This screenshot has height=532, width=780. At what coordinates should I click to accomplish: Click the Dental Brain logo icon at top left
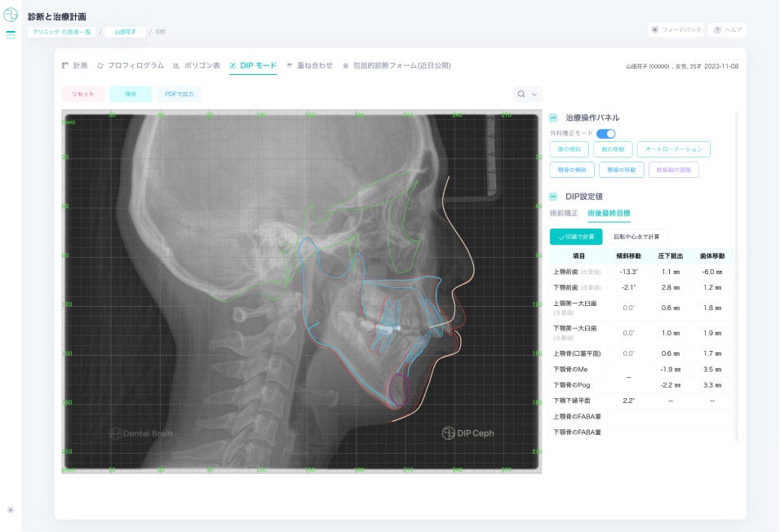click(x=11, y=15)
